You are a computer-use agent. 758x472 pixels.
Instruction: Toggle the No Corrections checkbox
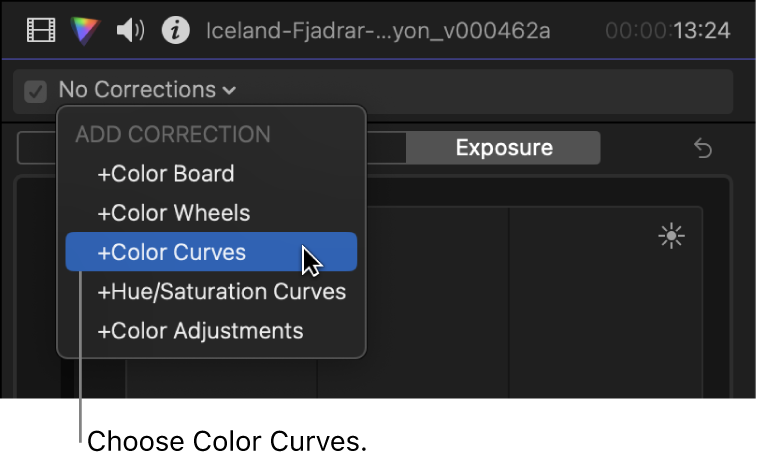[36, 91]
